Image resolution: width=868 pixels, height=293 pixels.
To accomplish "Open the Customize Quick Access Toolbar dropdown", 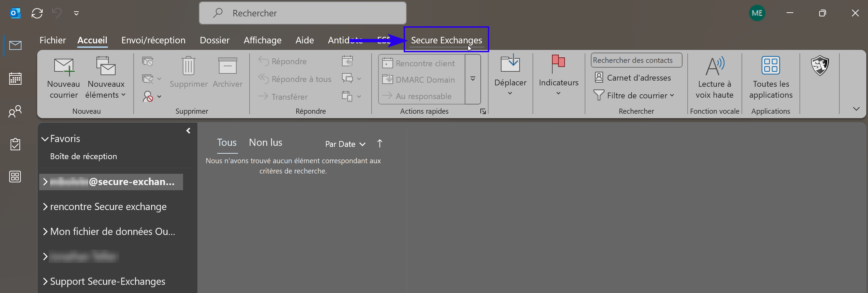I will click(x=76, y=13).
